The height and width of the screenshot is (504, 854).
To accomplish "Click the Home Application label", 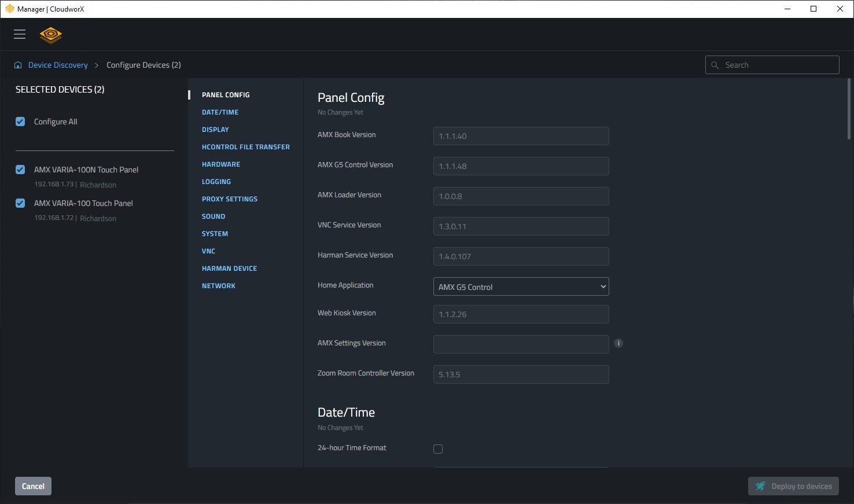I will (x=345, y=285).
